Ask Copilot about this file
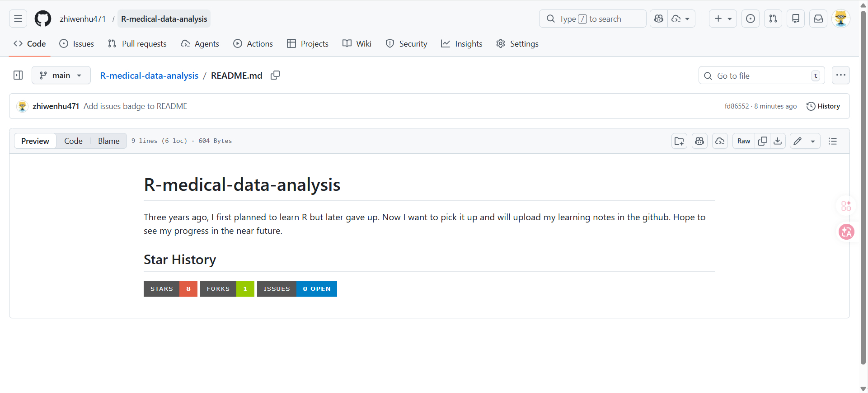This screenshot has height=393, width=868. click(x=699, y=141)
